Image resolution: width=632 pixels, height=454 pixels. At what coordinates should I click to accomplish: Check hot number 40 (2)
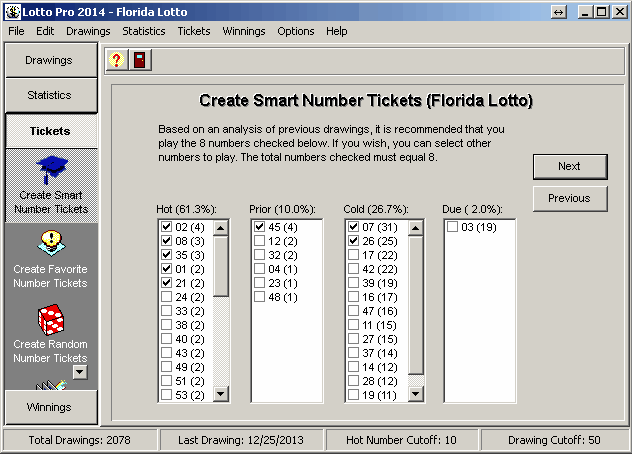click(x=166, y=339)
